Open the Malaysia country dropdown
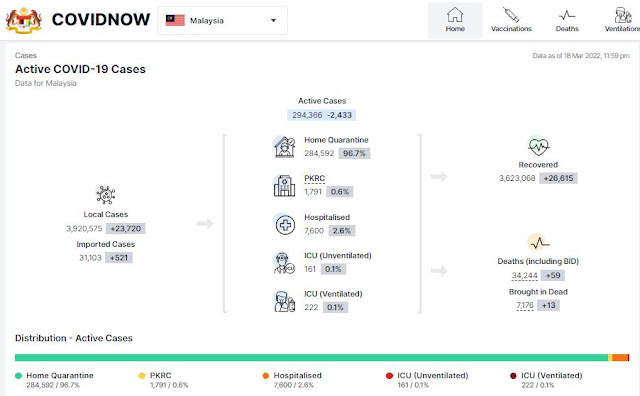Image resolution: width=640 pixels, height=396 pixels. (x=222, y=20)
